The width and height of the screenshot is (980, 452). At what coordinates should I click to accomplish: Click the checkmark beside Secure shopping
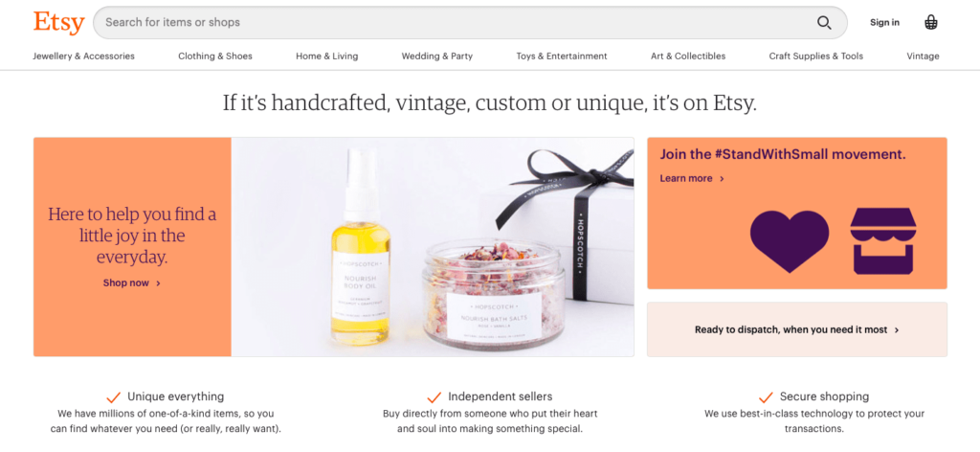tap(766, 397)
